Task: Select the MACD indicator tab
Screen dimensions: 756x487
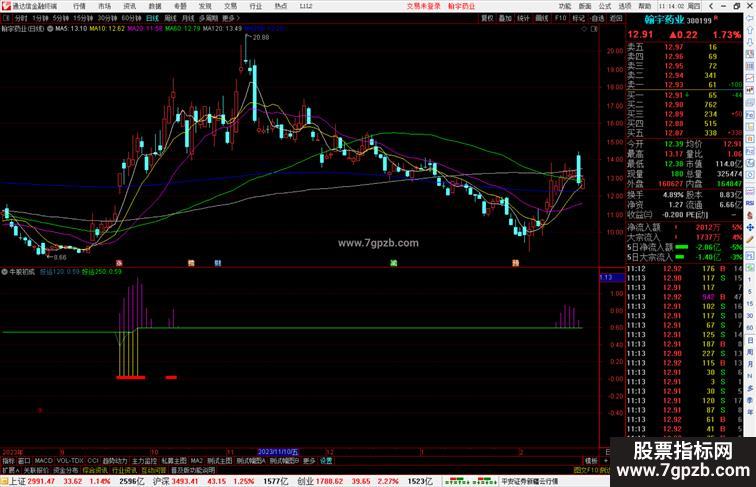Action: [43, 461]
